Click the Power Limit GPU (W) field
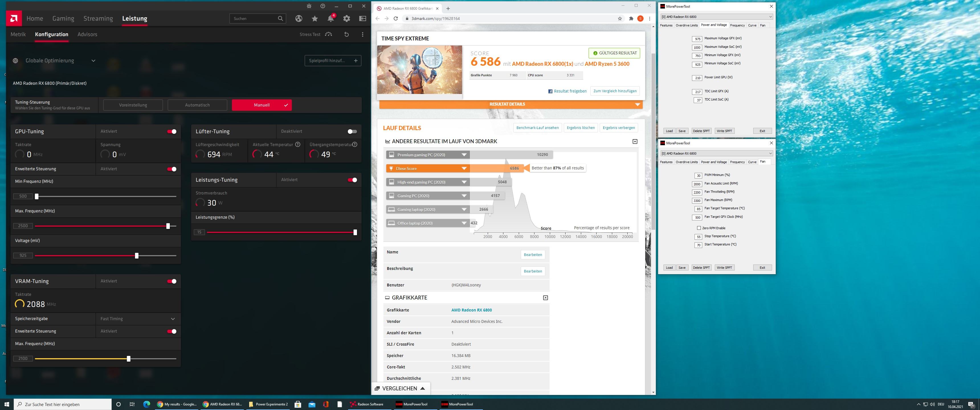Viewport: 980px width, 410px height. (x=697, y=78)
